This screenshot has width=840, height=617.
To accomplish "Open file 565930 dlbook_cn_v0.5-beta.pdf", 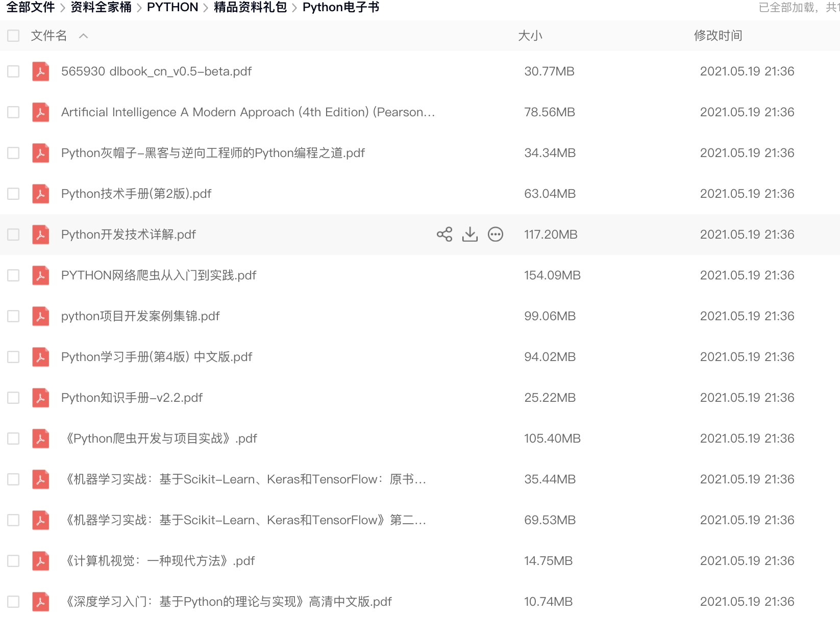I will (x=156, y=71).
